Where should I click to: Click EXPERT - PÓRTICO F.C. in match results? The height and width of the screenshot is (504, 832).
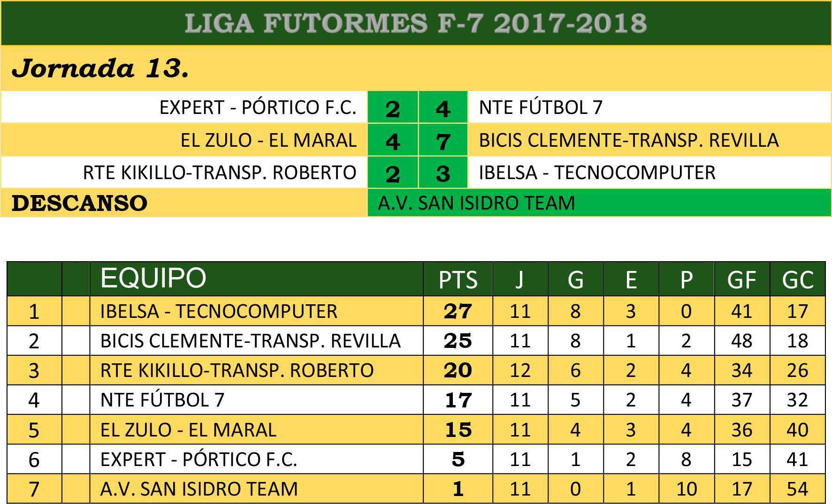(258, 107)
